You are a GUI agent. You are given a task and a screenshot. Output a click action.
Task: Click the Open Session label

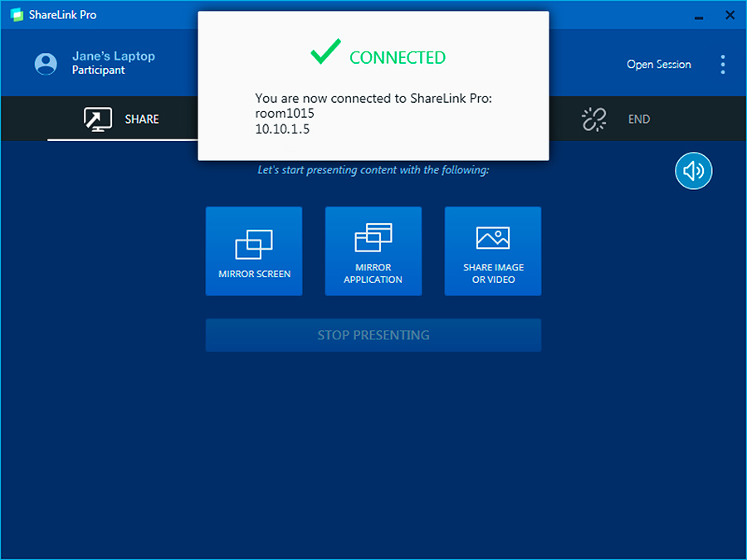click(658, 64)
